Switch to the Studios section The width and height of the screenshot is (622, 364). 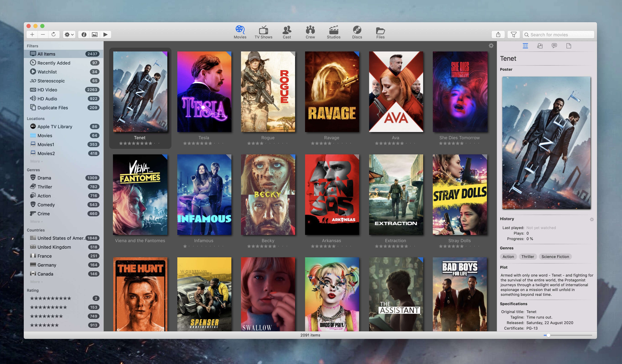pos(333,32)
